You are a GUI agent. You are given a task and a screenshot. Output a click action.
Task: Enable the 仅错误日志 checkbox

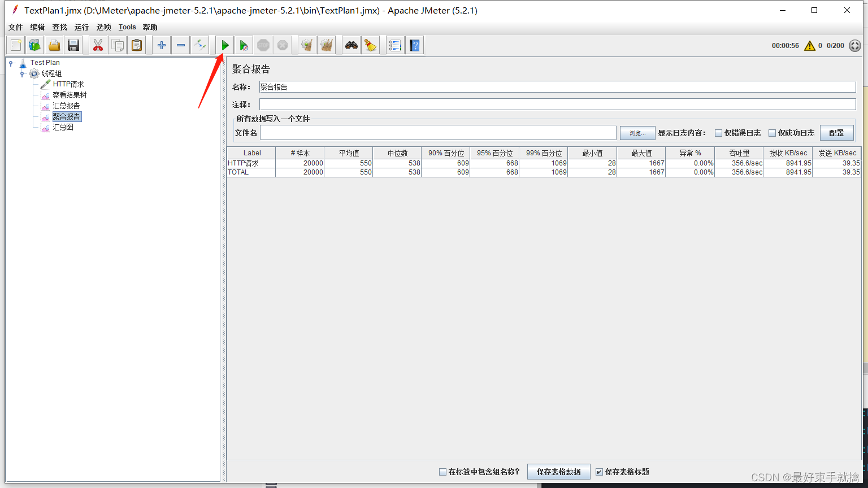[718, 133]
